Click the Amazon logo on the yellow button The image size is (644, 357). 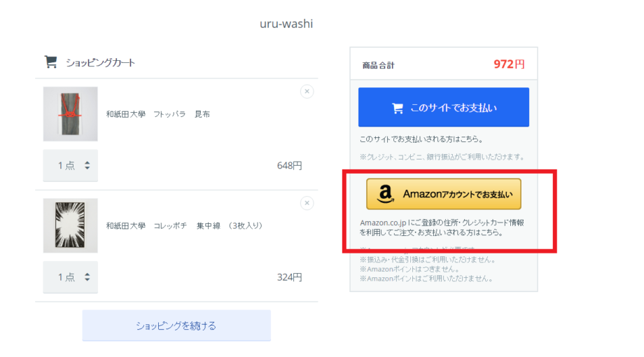385,195
